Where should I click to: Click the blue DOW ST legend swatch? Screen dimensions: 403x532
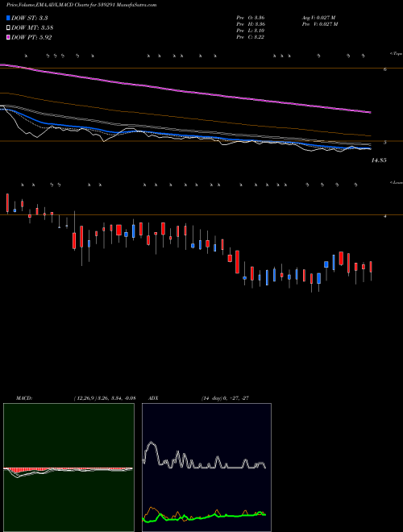point(8,18)
